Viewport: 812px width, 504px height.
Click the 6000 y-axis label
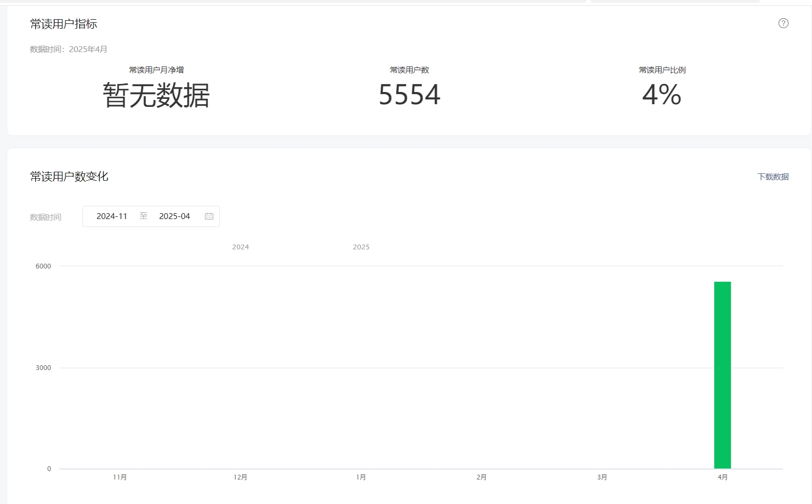43,266
